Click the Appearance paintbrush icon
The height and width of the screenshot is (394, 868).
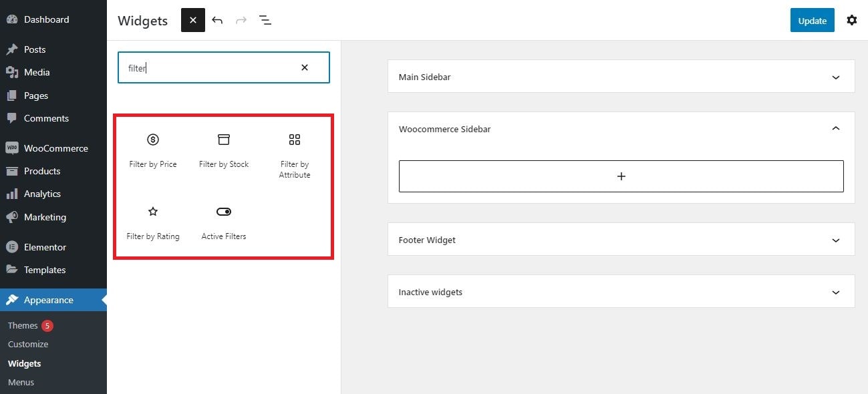click(x=12, y=300)
